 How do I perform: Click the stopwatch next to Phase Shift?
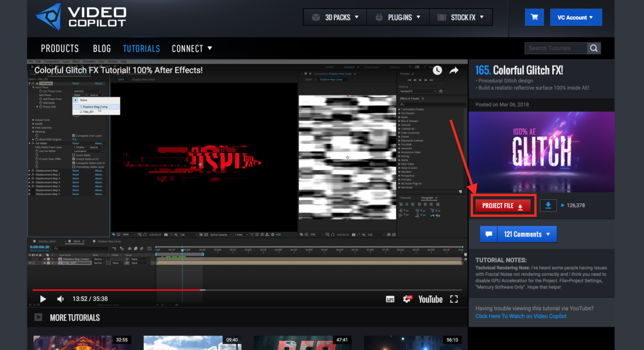[x=41, y=107]
